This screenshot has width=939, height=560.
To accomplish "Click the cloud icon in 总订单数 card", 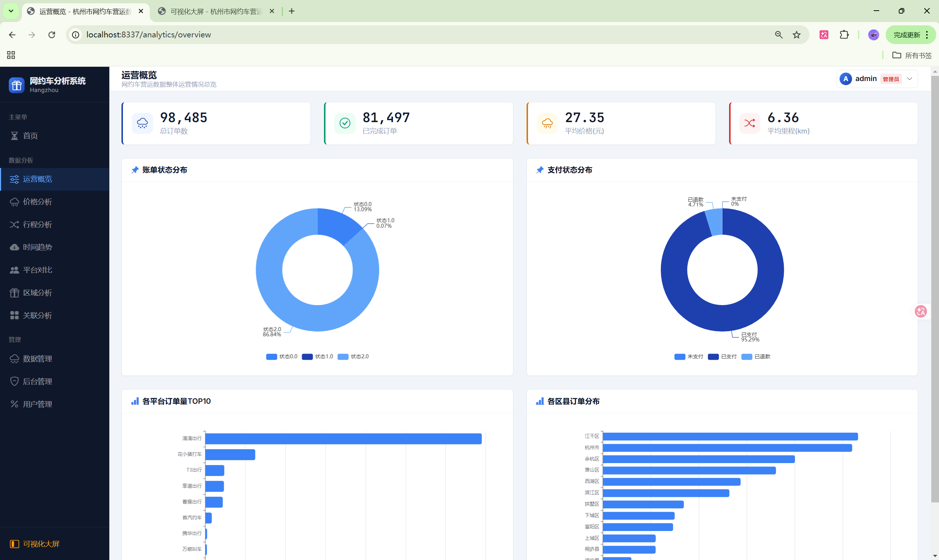I will [x=142, y=123].
